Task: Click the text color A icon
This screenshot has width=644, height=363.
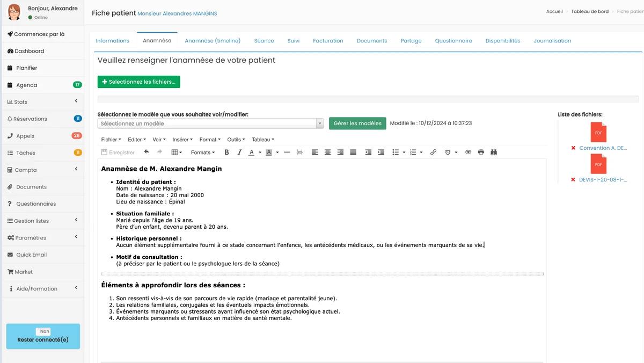Action: pyautogui.click(x=251, y=153)
